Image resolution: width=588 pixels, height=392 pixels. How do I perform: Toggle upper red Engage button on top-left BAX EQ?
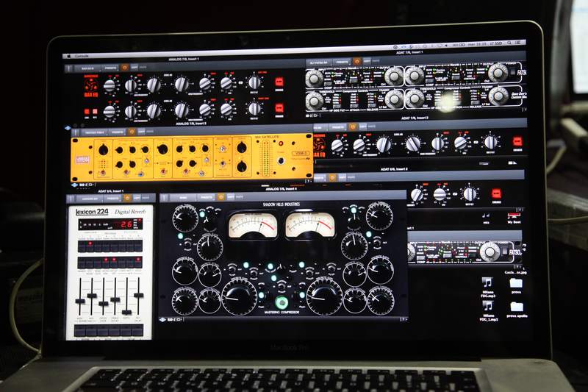click(279, 82)
